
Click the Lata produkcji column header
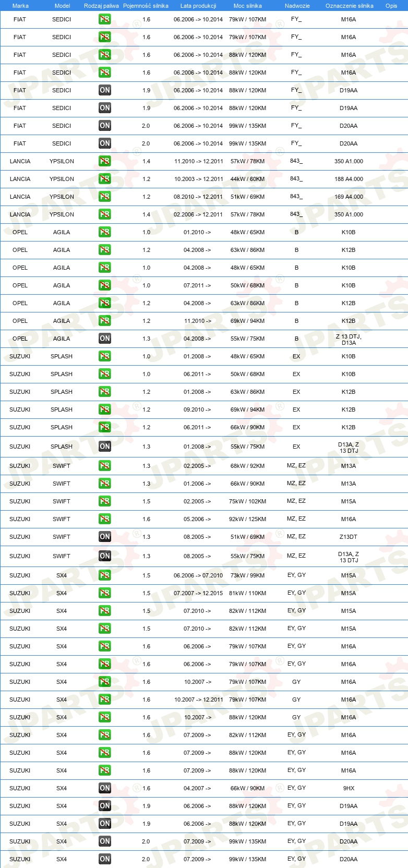pyautogui.click(x=198, y=6)
